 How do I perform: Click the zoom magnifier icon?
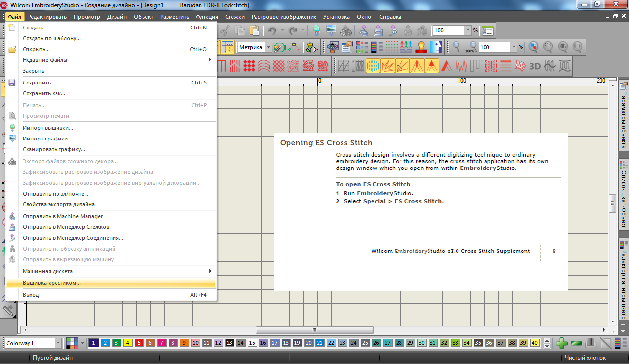tap(456, 47)
